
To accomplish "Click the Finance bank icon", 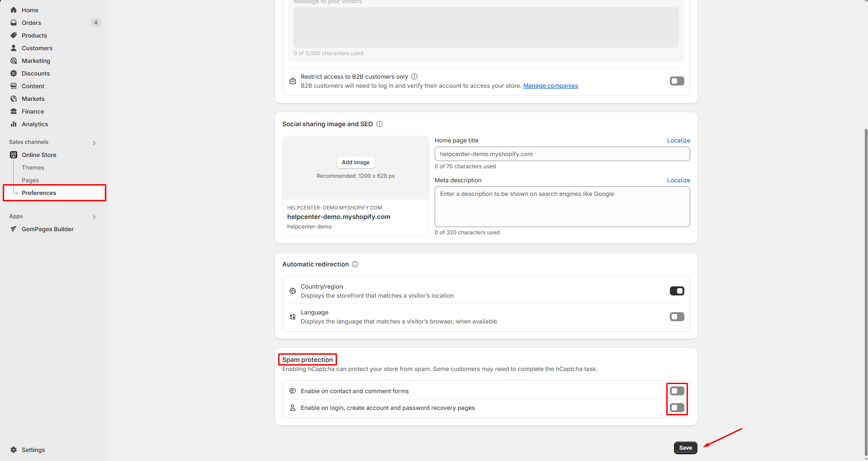I will pyautogui.click(x=14, y=111).
